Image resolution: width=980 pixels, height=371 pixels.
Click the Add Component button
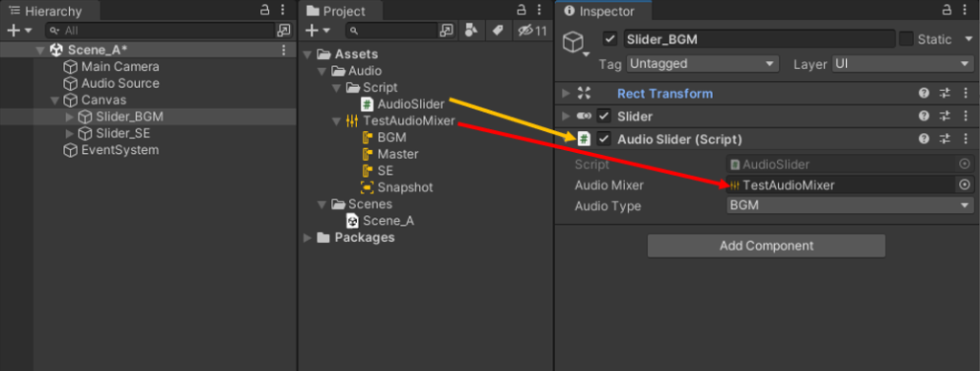point(767,246)
